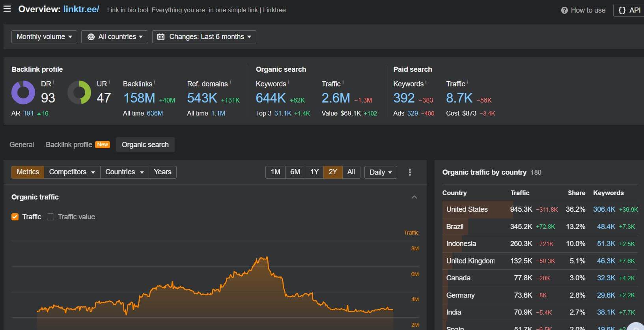Click the 2.6M organic traffic value

[x=336, y=98]
